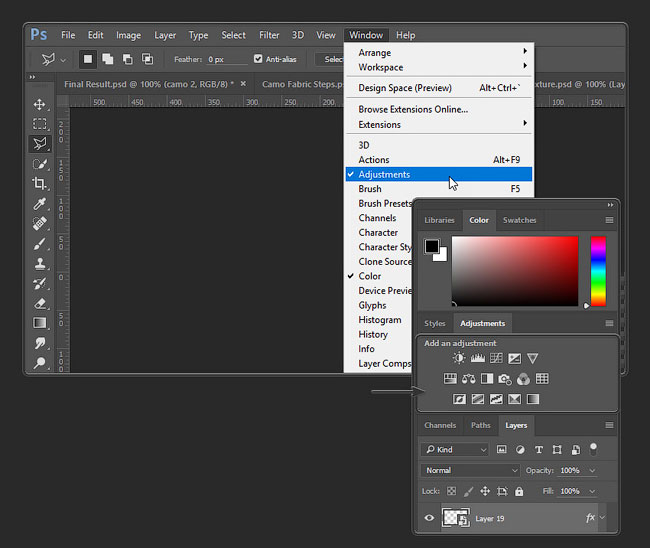Viewport: 650px width, 548px height.
Task: Open the Filter menu
Action: coord(269,35)
